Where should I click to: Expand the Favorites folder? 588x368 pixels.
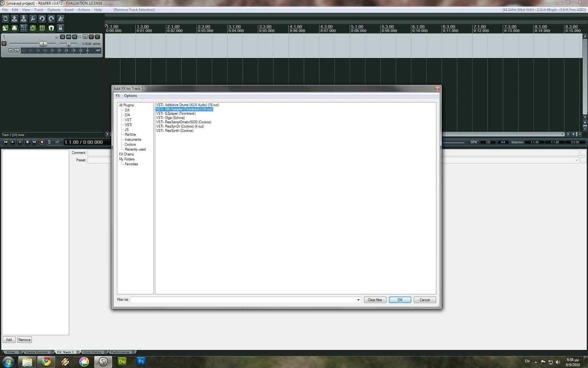132,164
